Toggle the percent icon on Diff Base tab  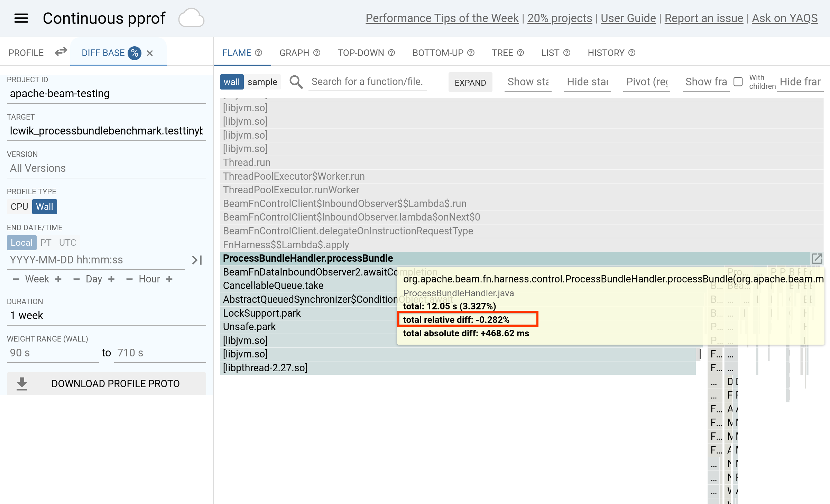point(135,53)
